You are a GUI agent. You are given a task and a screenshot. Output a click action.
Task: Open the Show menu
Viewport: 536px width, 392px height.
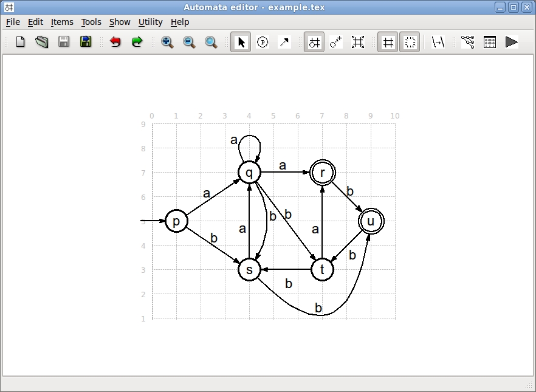point(120,22)
